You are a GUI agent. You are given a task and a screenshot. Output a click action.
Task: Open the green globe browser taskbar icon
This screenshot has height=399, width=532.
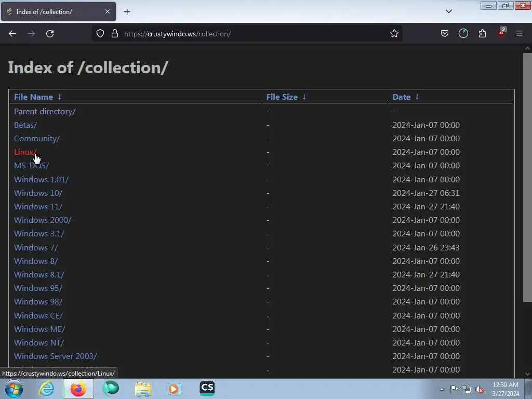point(111,389)
